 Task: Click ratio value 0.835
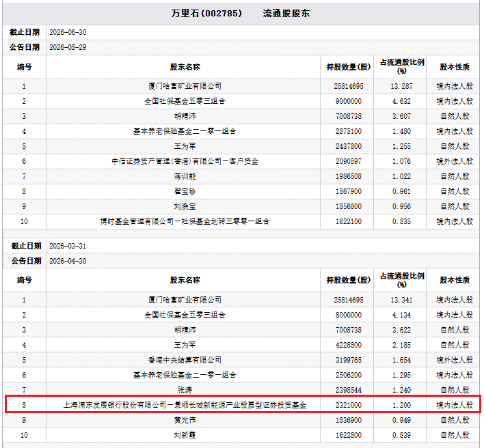(401, 222)
